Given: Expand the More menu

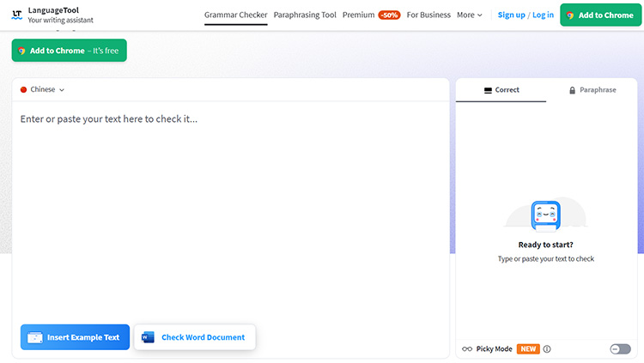Looking at the screenshot, I should [470, 15].
